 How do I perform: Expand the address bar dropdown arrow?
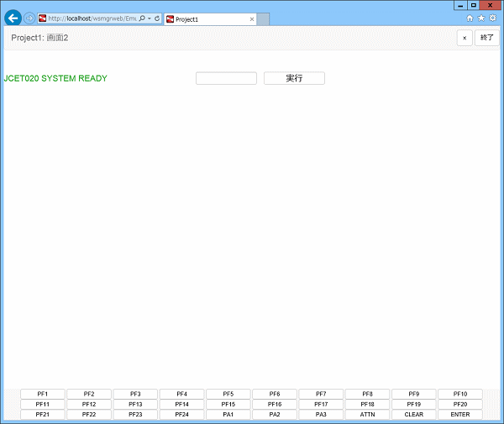(148, 18)
